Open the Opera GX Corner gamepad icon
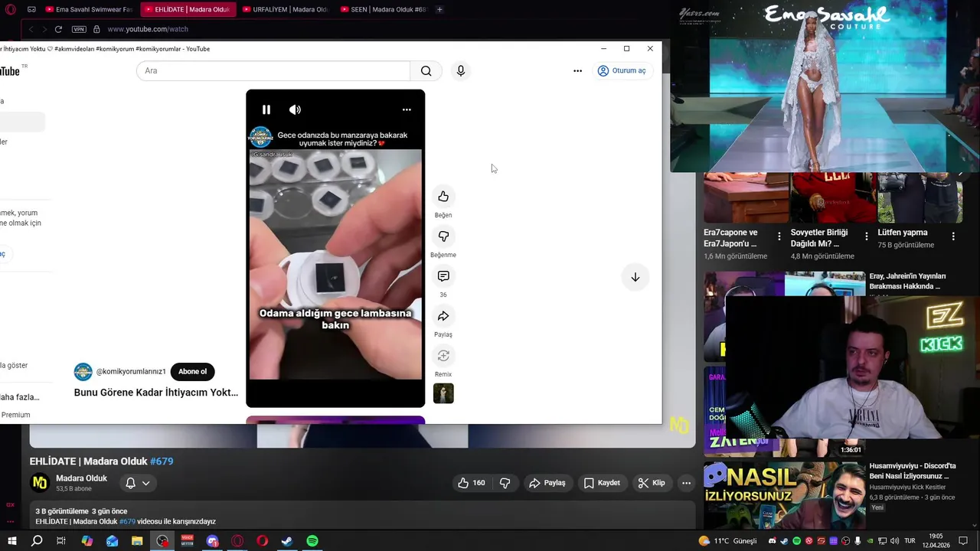980x551 pixels. [31, 9]
